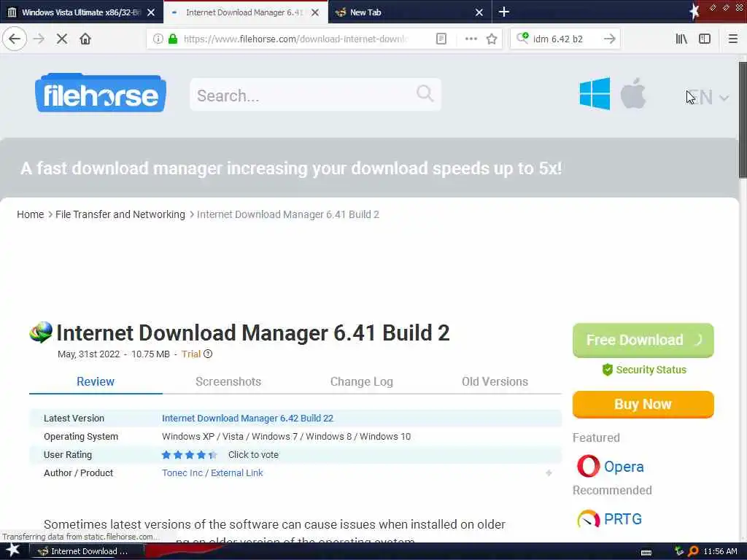
Task: Click the Filehorse logo
Action: (101, 93)
